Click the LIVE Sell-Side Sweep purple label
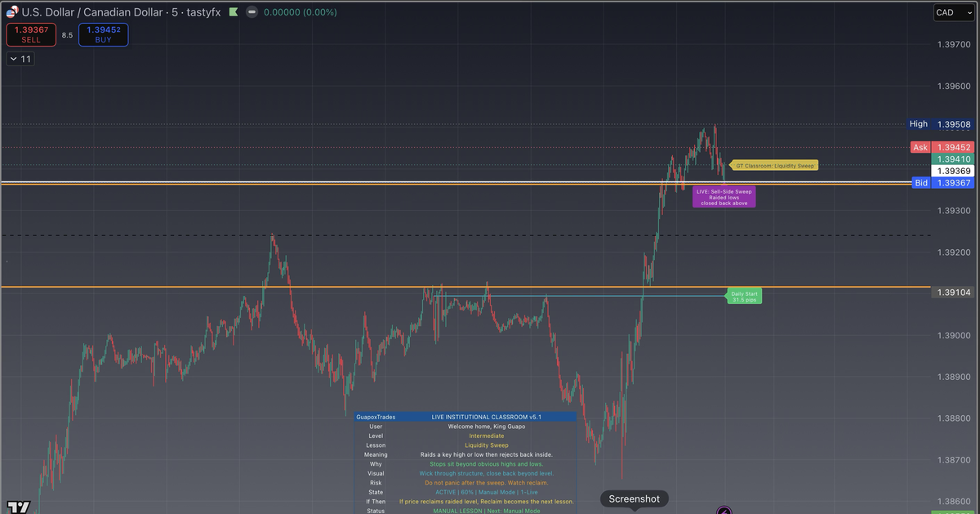Viewport: 980px width, 514px height. point(724,197)
